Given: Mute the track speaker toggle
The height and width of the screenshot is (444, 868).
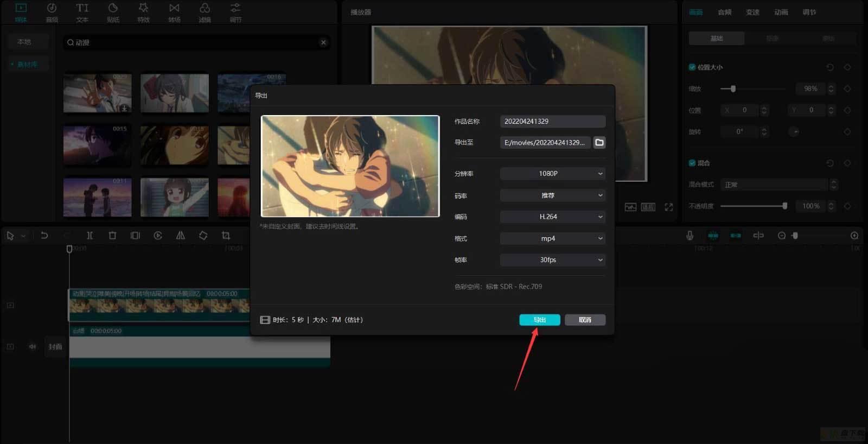Looking at the screenshot, I should 33,346.
